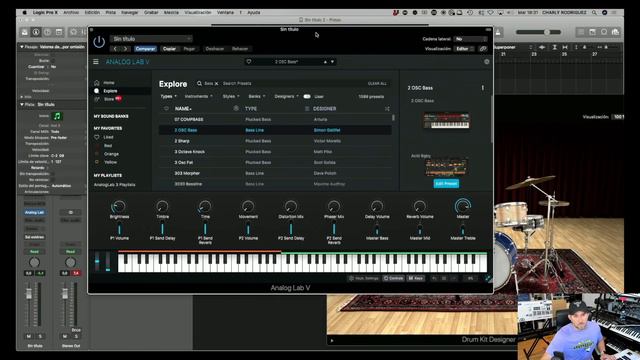Image resolution: width=640 pixels, height=360 pixels.
Task: Collapse the Pista Sin título inspector section
Action: pyautogui.click(x=22, y=104)
